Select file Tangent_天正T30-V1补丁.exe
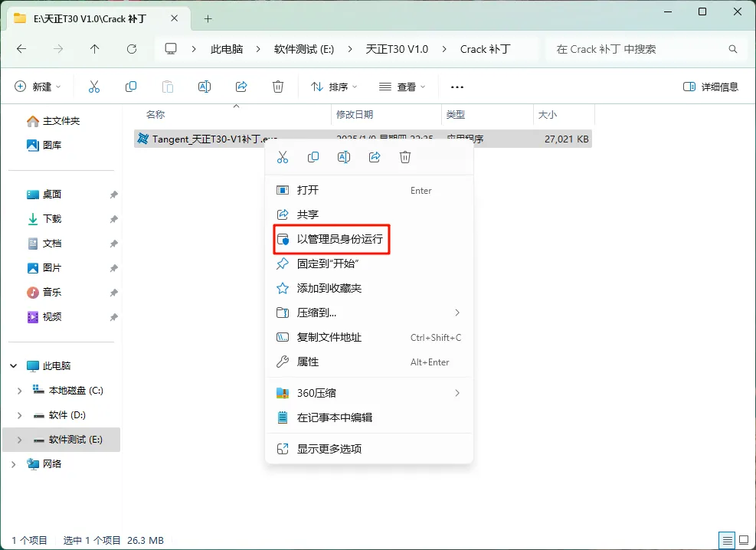Image resolution: width=756 pixels, height=550 pixels. pos(362,139)
